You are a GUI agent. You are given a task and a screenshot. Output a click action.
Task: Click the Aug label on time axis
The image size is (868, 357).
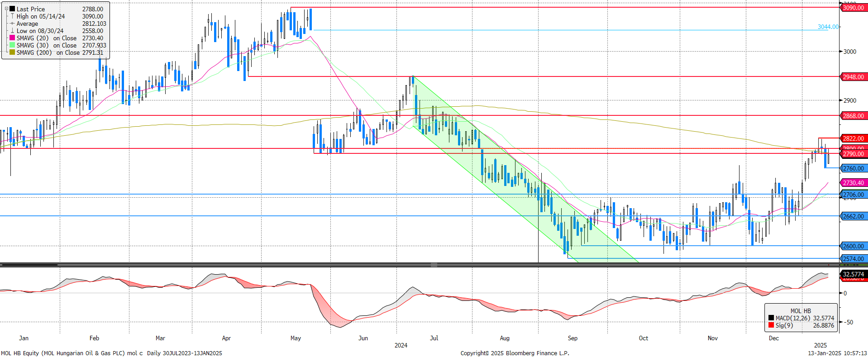(505, 338)
